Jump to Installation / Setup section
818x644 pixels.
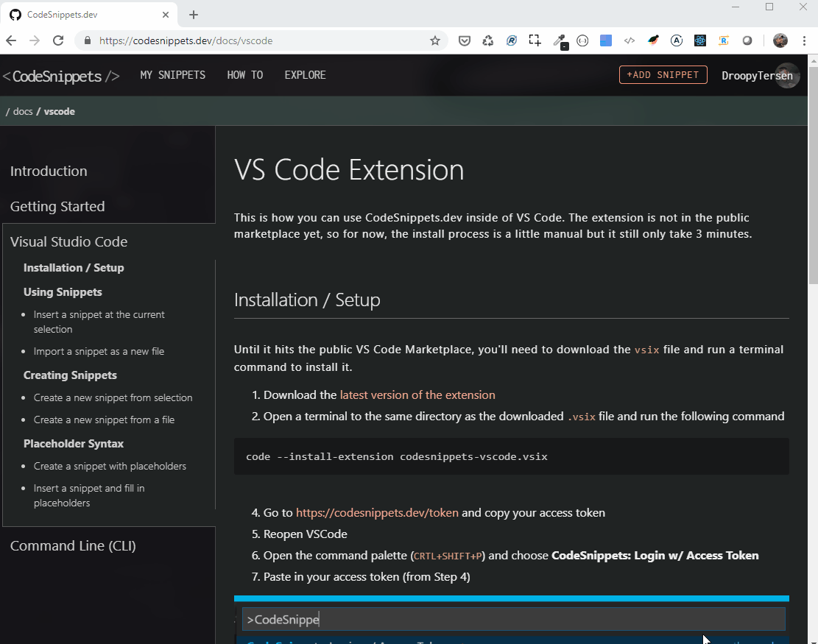click(74, 267)
